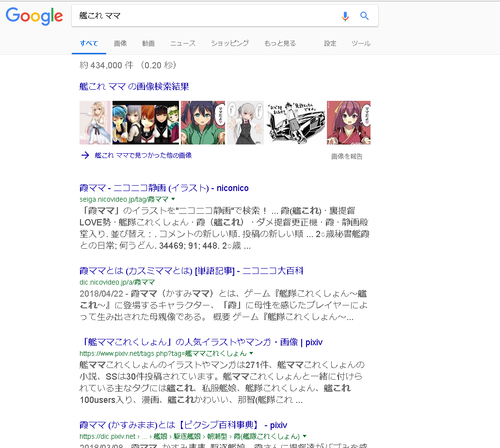Focus the search box containing 艦これ ママ
The height and width of the screenshot is (448, 500).
pos(207,16)
